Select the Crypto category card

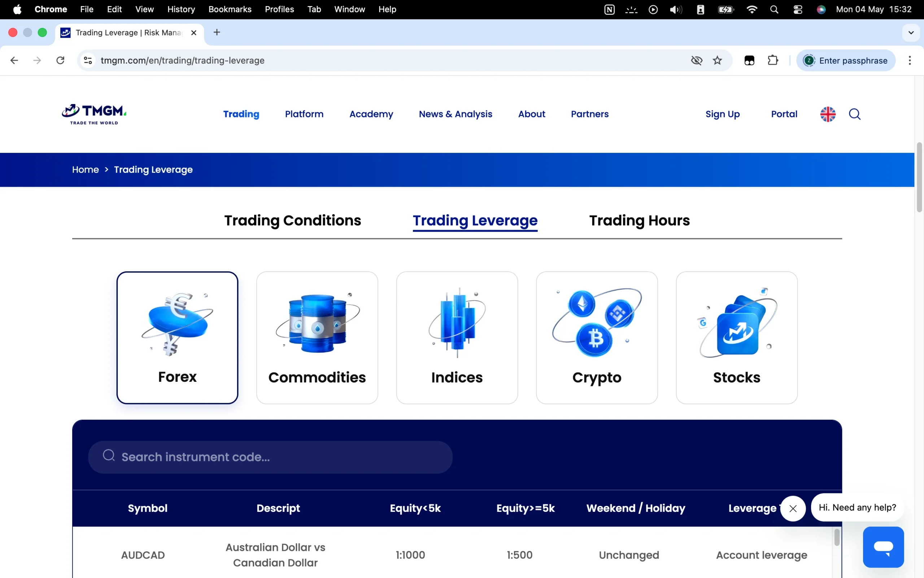597,337
